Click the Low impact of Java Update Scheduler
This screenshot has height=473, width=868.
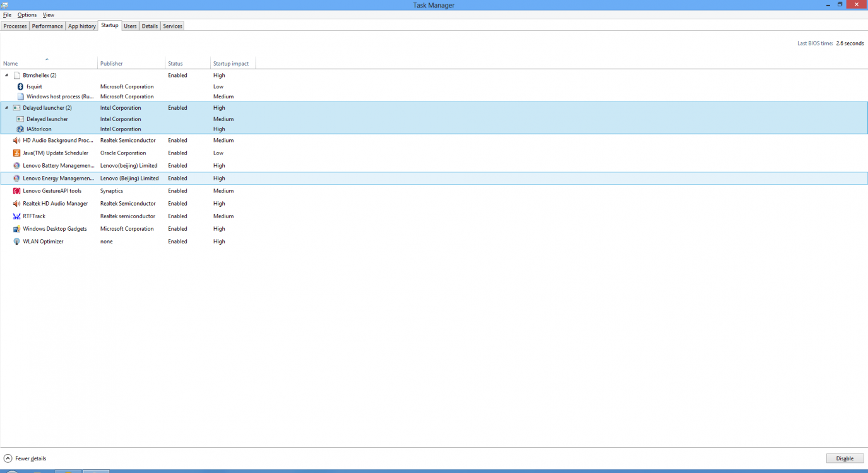218,153
